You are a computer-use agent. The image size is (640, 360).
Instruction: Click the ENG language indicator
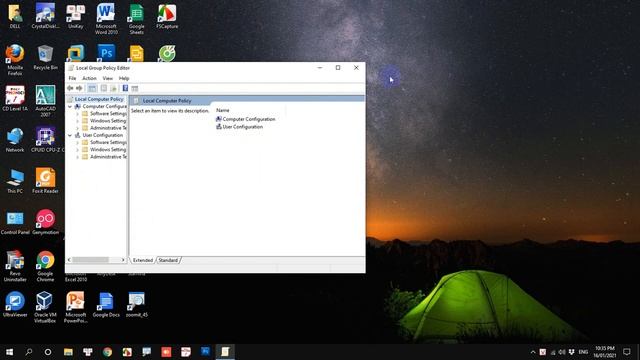[584, 352]
